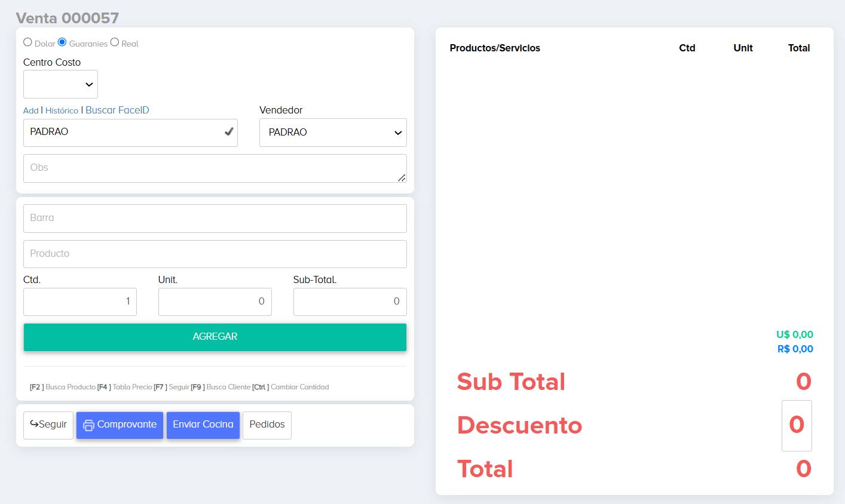Select the Dolar currency radio button
This screenshot has height=504, width=845.
click(27, 42)
